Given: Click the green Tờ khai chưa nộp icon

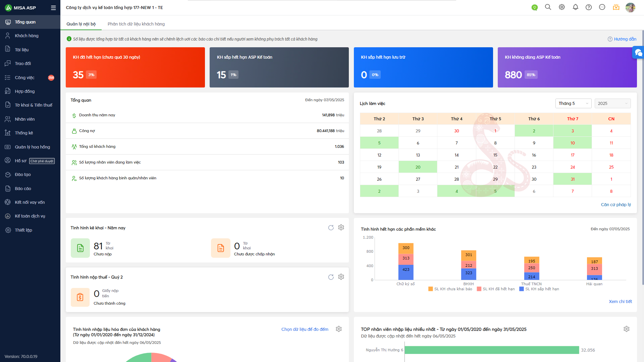Looking at the screenshot, I should (x=80, y=248).
